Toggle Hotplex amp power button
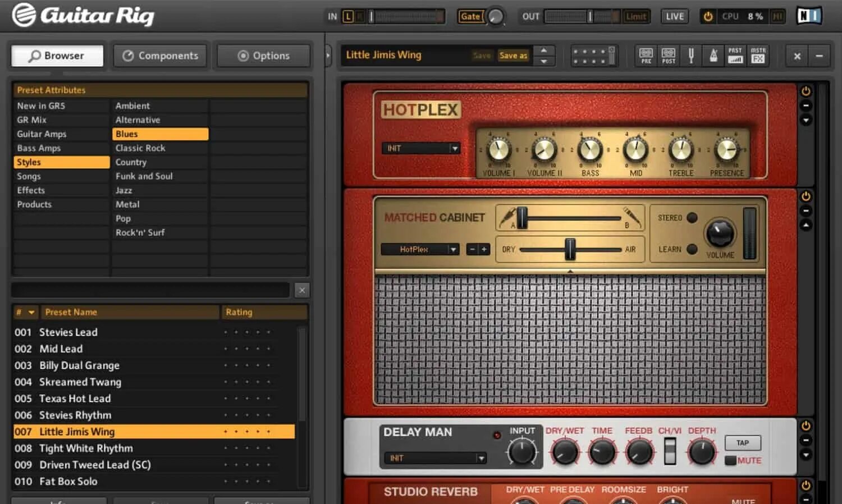 tap(806, 91)
